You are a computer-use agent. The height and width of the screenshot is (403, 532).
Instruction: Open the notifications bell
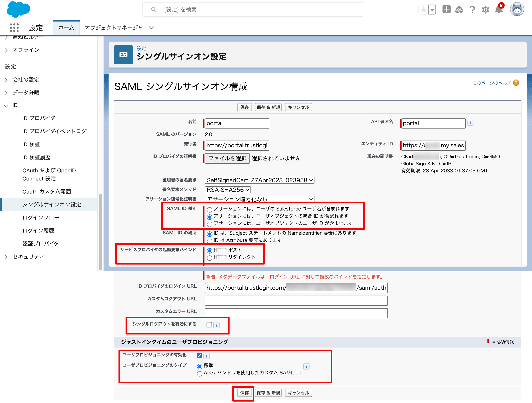point(499,9)
